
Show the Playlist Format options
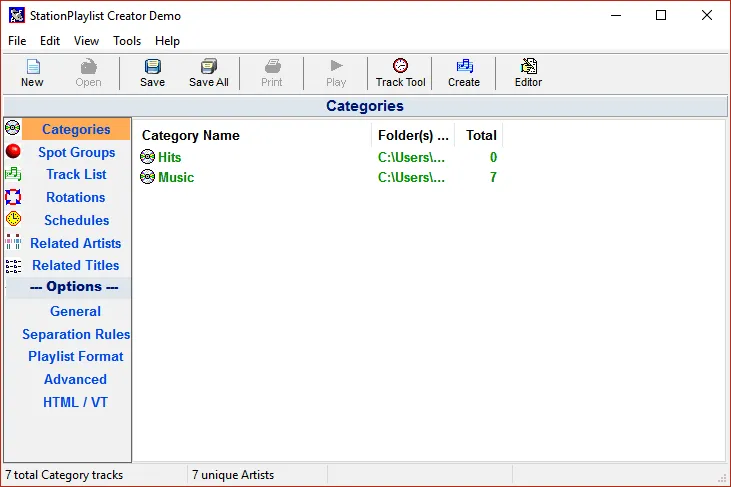pyautogui.click(x=76, y=357)
